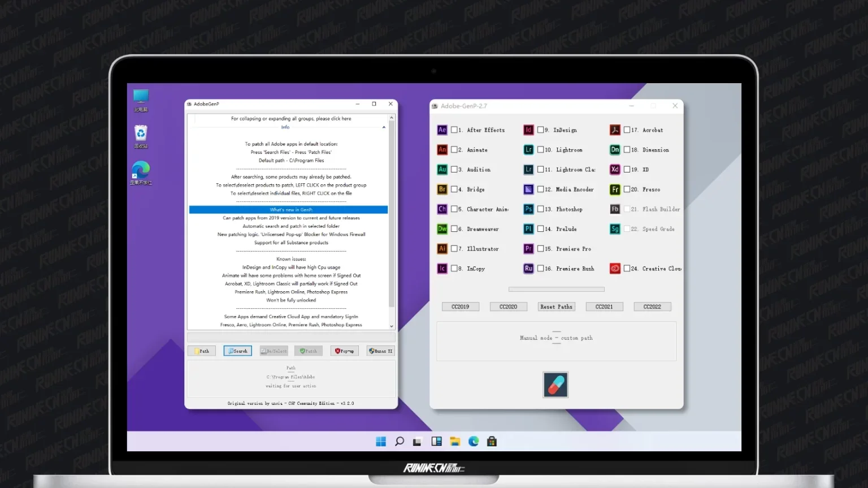Toggle the Acrobat checkbox
This screenshot has width=868, height=488.
pyautogui.click(x=627, y=130)
